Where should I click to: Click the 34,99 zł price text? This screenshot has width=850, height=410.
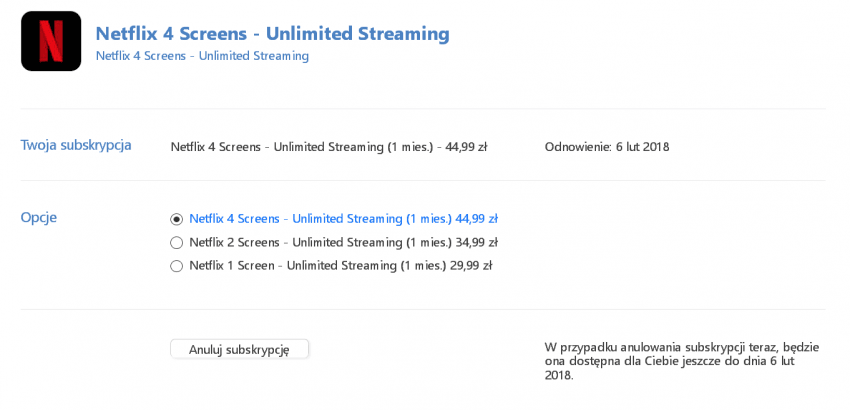tap(476, 242)
